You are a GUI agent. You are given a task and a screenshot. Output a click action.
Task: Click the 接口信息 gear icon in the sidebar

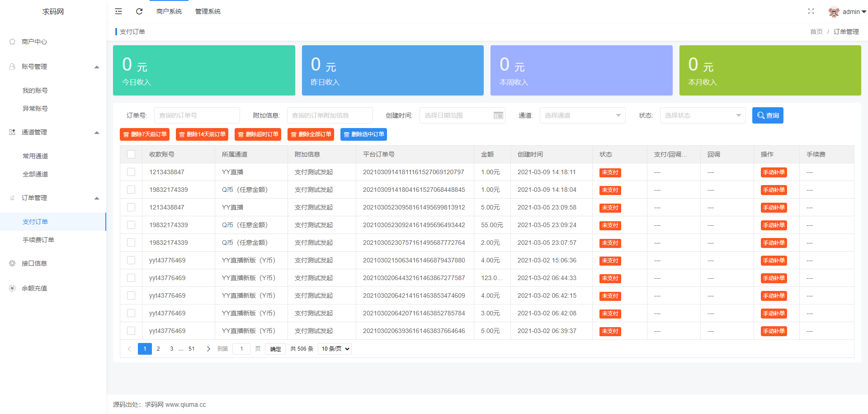coord(12,263)
